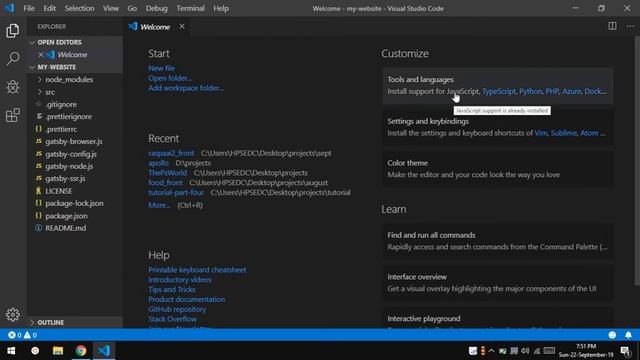This screenshot has width=640, height=360.
Task: Open .prettierrc in the explorer
Action: tap(61, 129)
